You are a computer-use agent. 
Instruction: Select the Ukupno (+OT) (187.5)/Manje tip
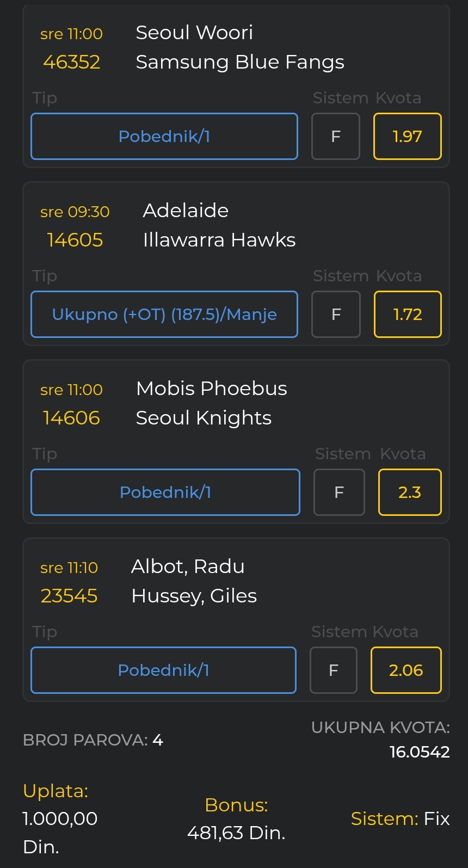(x=164, y=314)
